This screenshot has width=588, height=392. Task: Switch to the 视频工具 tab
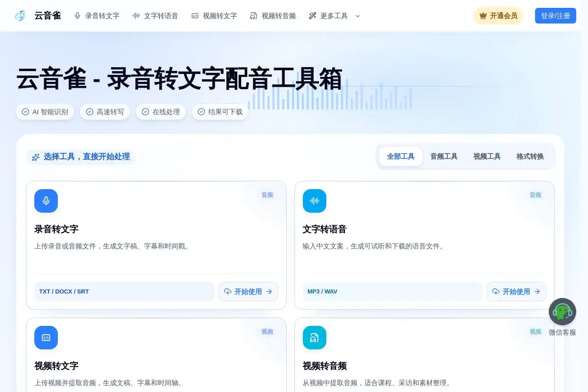[487, 156]
